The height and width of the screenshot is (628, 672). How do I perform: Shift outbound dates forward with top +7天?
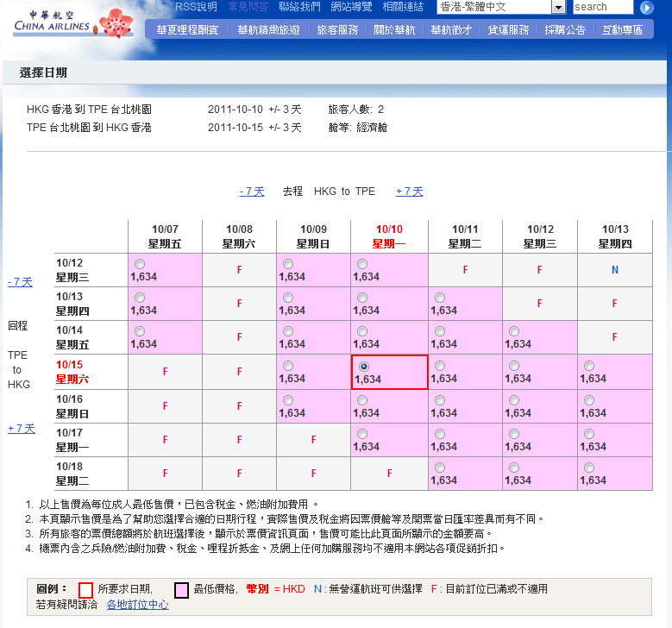click(409, 192)
